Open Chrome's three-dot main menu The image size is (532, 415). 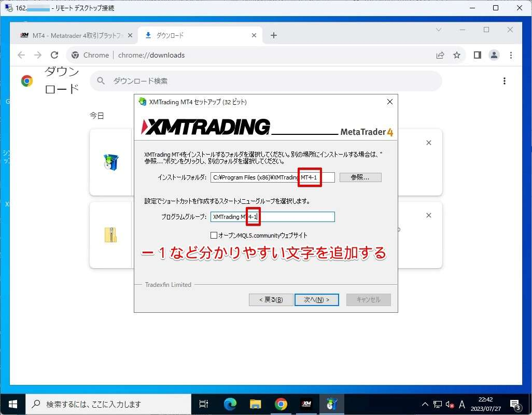click(511, 55)
